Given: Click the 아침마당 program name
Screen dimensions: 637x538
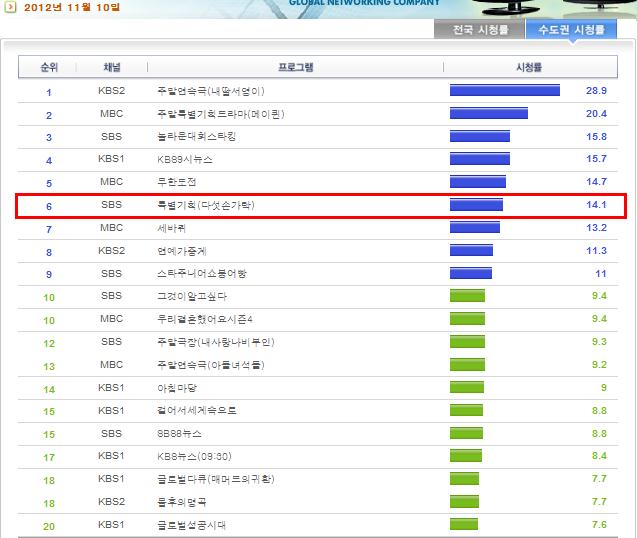Looking at the screenshot, I should pos(177,388).
